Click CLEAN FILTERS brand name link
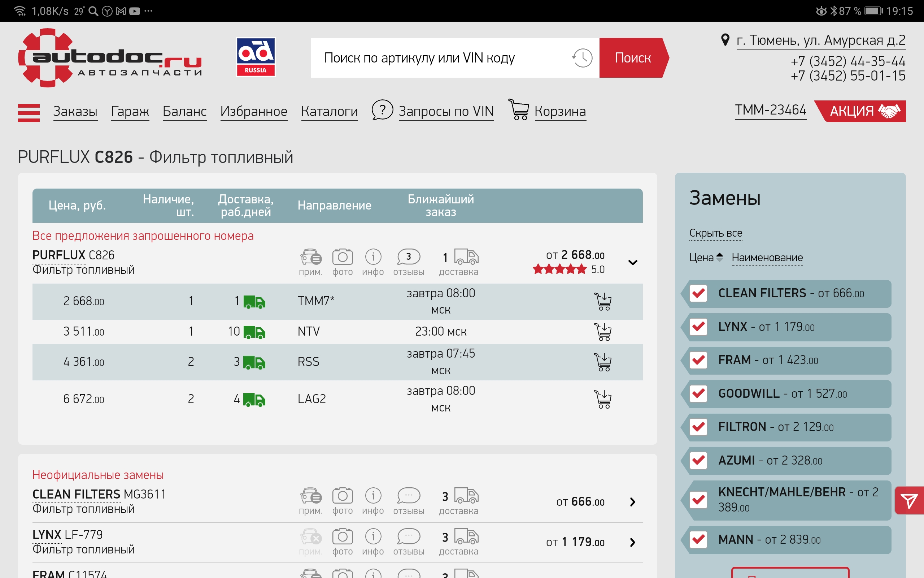This screenshot has height=578, width=924. coord(77,494)
